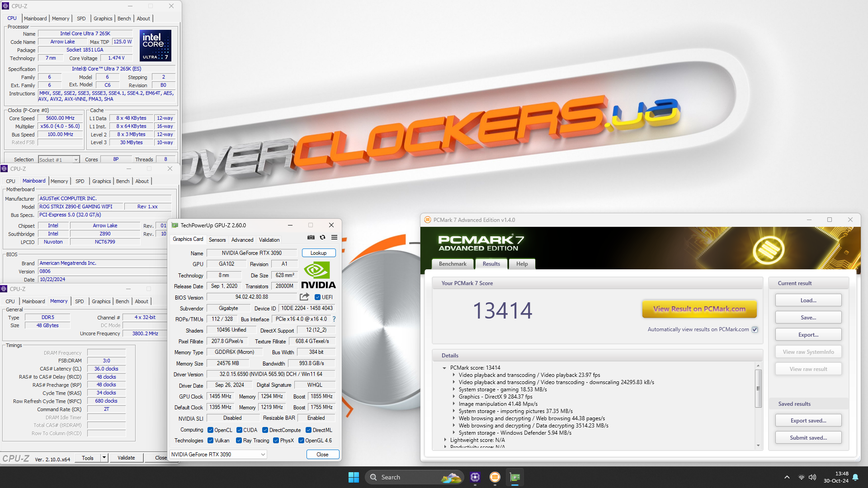
Task: Switch to the GPU-Z Sensors tab
Action: pos(217,240)
